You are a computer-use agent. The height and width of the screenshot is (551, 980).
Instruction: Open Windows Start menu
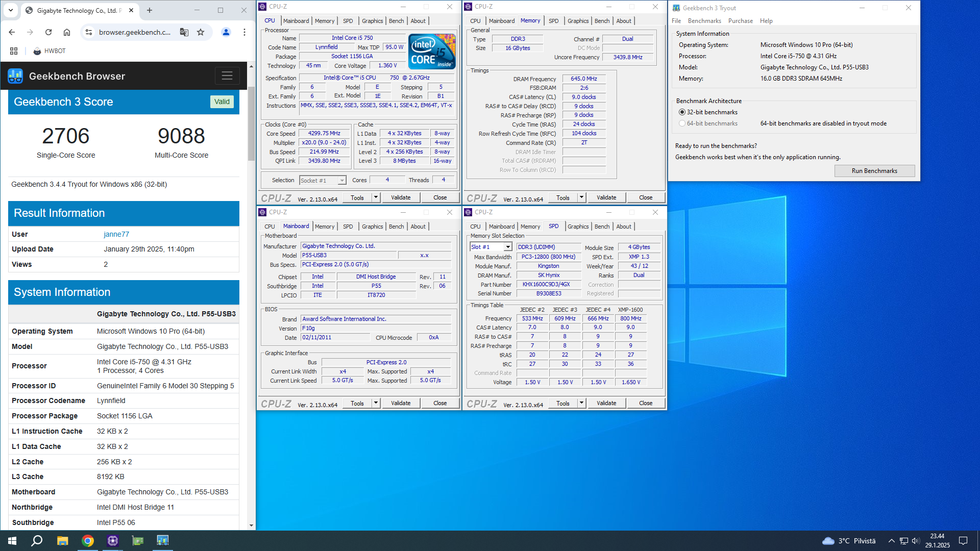point(12,541)
